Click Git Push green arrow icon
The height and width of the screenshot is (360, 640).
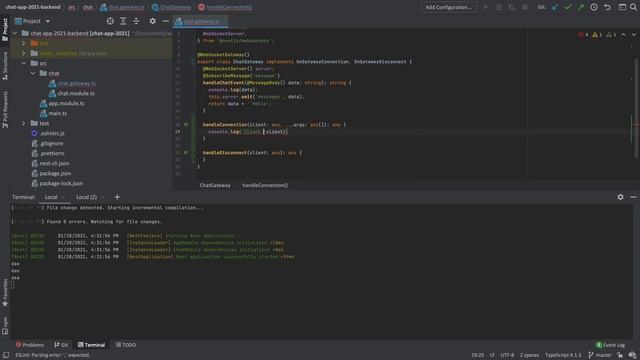[x=581, y=7]
